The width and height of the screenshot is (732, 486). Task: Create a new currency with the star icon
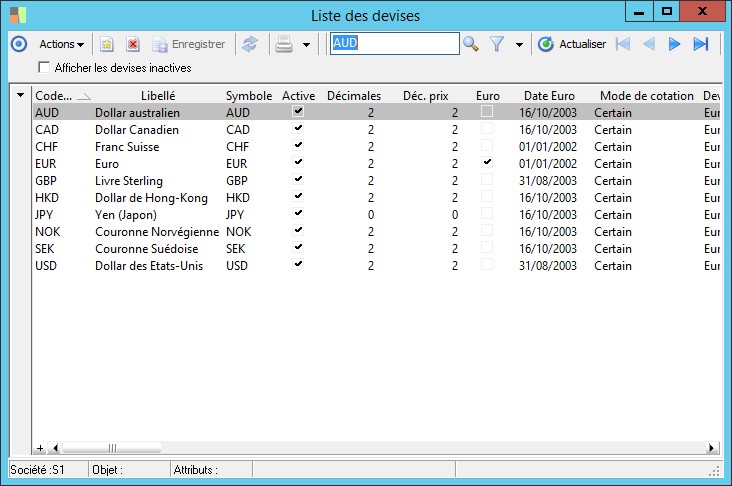click(107, 44)
